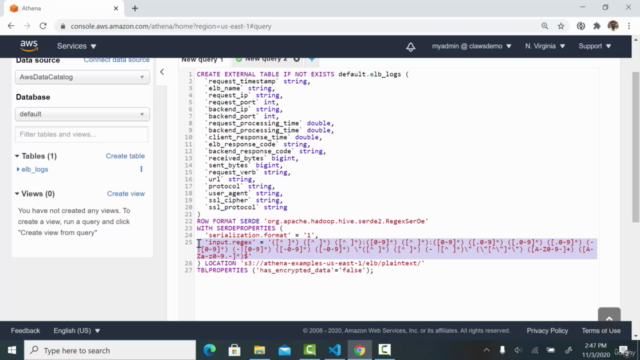The width and height of the screenshot is (640, 360).
Task: Open the notifications bell
Action: tap(411, 47)
